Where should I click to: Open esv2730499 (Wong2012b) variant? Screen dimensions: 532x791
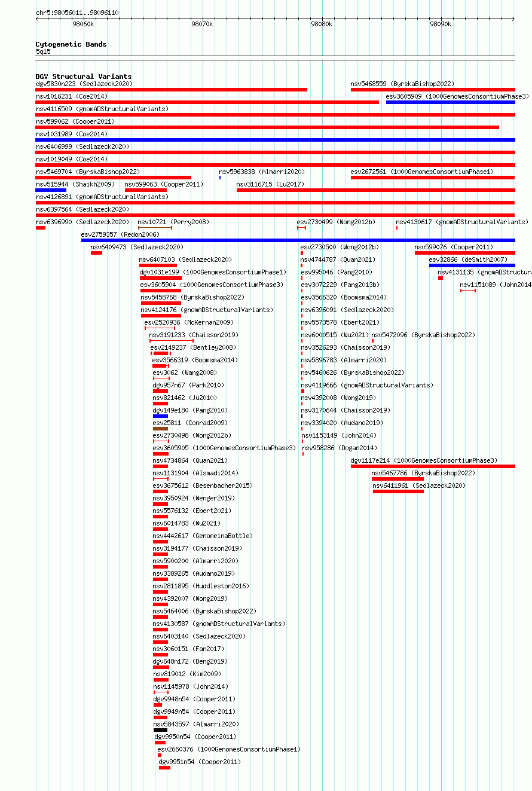click(x=337, y=222)
